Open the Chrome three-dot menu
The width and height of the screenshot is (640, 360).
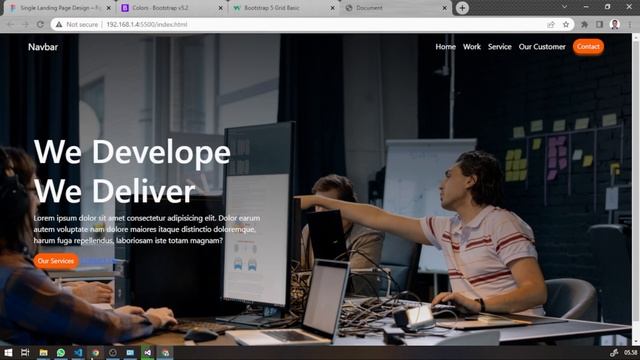click(x=630, y=24)
